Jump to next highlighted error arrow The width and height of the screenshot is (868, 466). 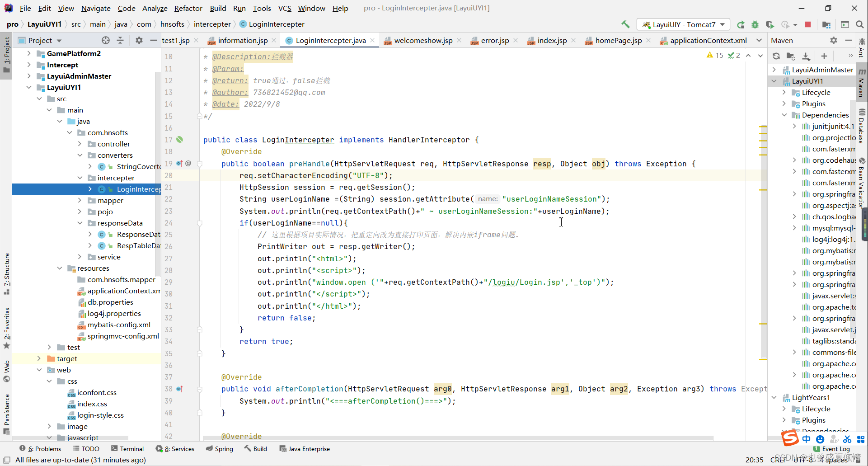click(760, 56)
